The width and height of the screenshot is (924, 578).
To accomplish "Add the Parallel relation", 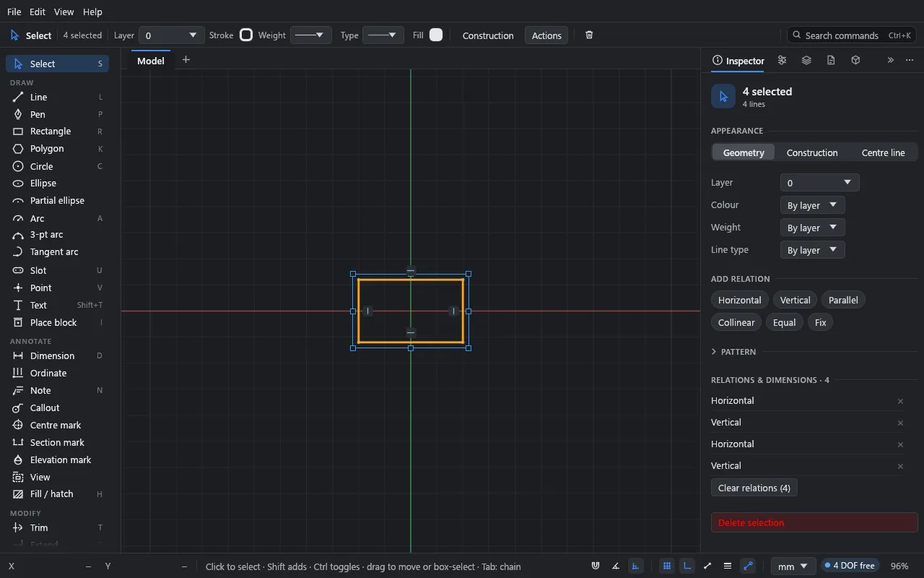I will pyautogui.click(x=843, y=300).
